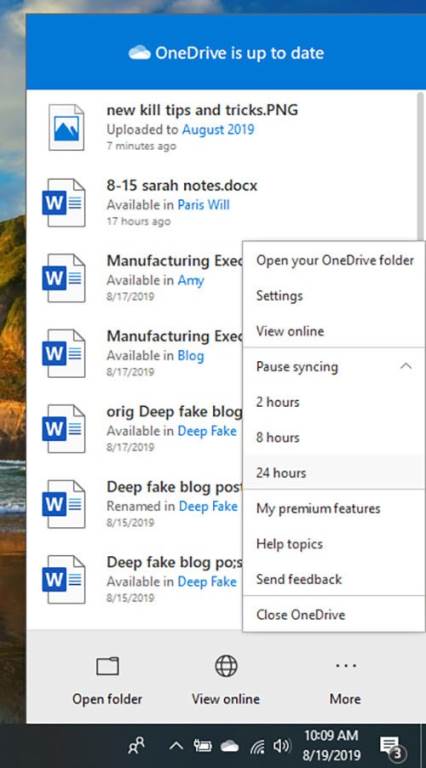
Task: Click Word icon for 8-15 sarah notes.docx
Action: [x=64, y=203]
